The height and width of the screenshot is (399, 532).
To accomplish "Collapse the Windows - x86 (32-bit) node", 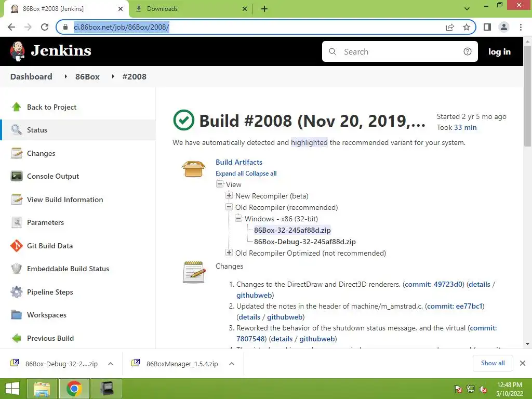I will [x=238, y=219].
